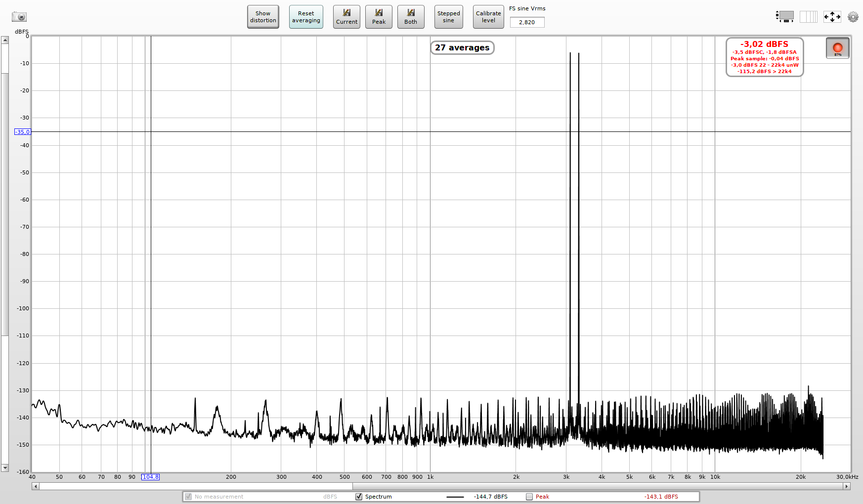Click the dBFS axis unit label
863x504 pixels.
click(22, 32)
